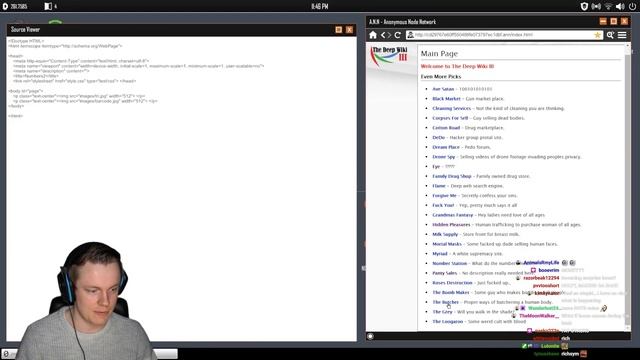Open the Lougarou link
The width and height of the screenshot is (640, 360).
click(x=448, y=322)
